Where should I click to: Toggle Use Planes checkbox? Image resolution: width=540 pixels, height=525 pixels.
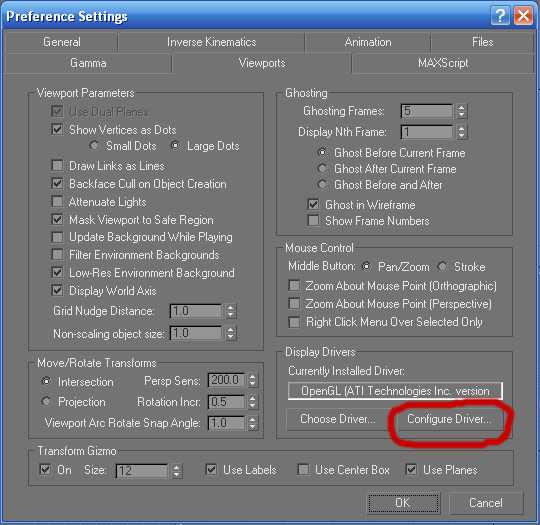411,470
